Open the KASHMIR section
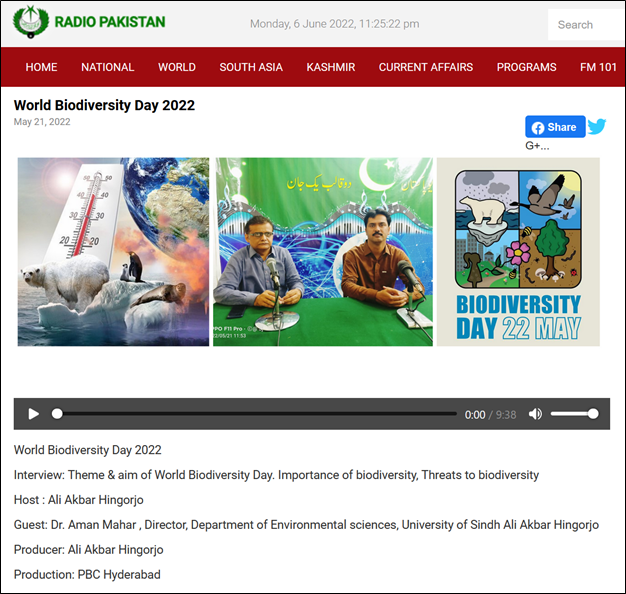The image size is (626, 594). [330, 67]
